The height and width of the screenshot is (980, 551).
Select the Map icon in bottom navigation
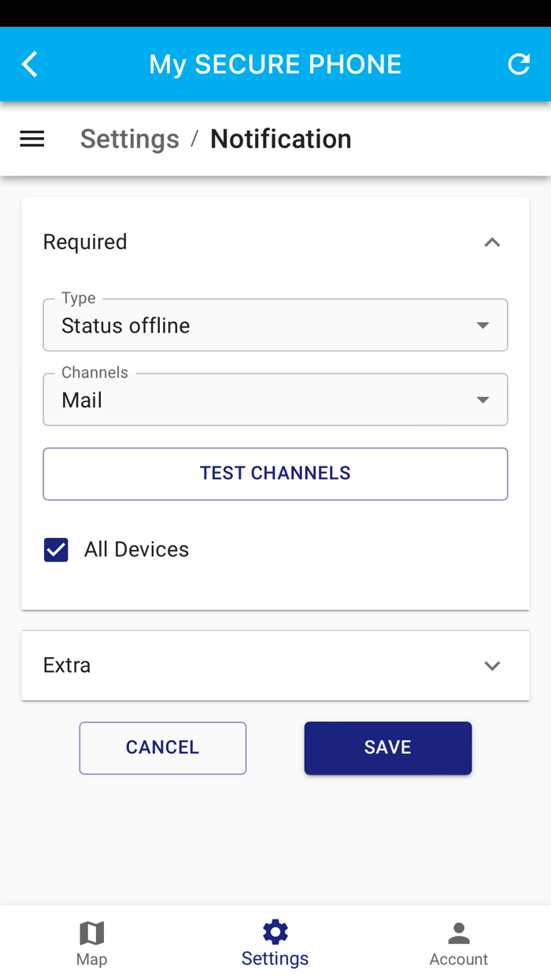pos(91,934)
